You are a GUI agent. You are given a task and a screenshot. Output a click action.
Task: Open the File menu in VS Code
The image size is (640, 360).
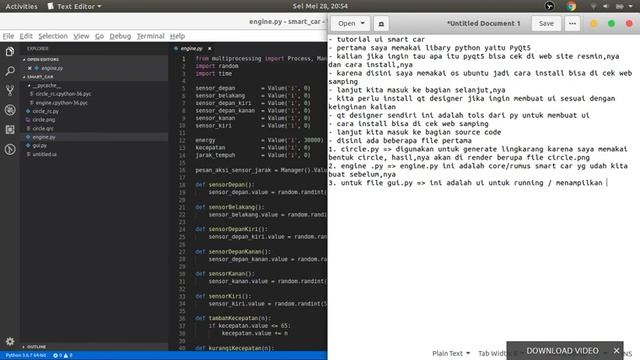tap(8, 36)
